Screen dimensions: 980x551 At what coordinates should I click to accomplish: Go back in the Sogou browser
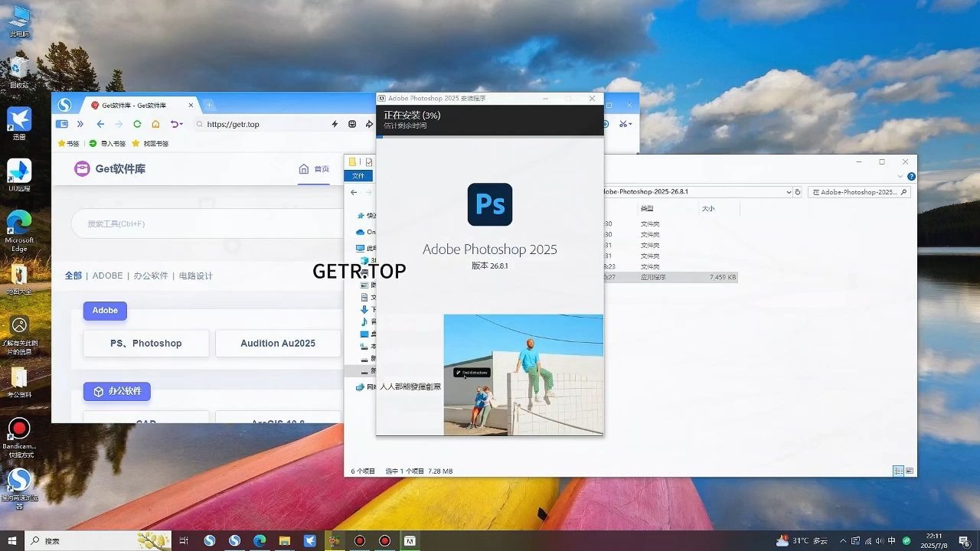pyautogui.click(x=100, y=124)
